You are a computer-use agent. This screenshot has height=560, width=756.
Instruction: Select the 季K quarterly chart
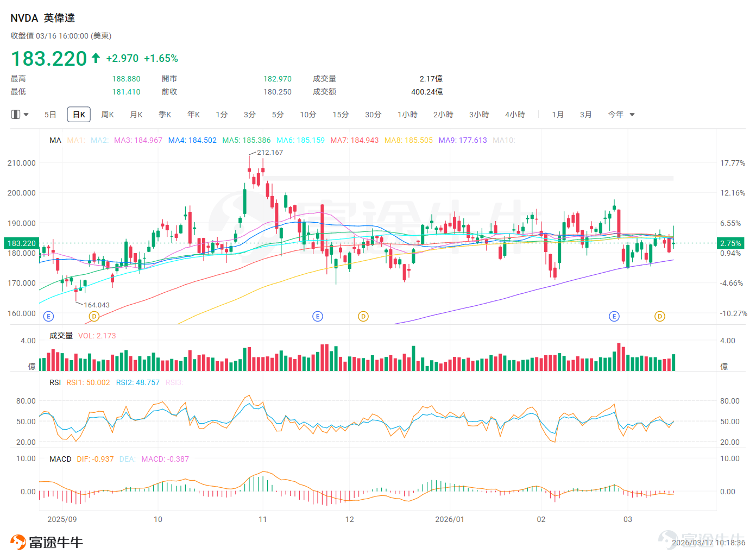click(x=165, y=115)
